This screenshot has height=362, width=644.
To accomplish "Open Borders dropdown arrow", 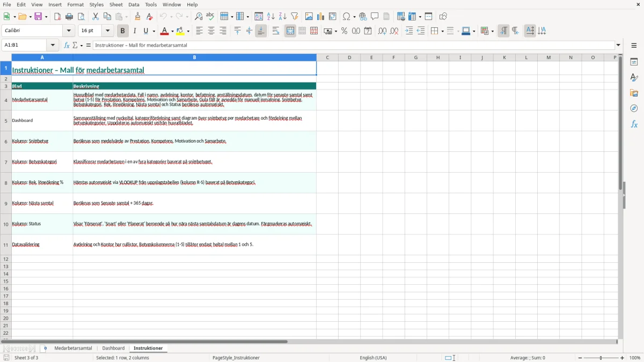I will point(442,31).
